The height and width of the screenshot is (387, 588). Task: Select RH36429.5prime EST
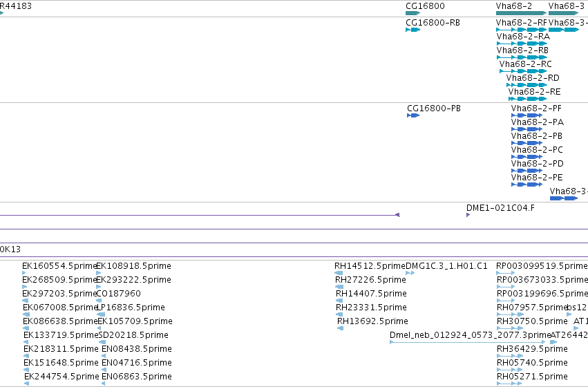point(532,349)
